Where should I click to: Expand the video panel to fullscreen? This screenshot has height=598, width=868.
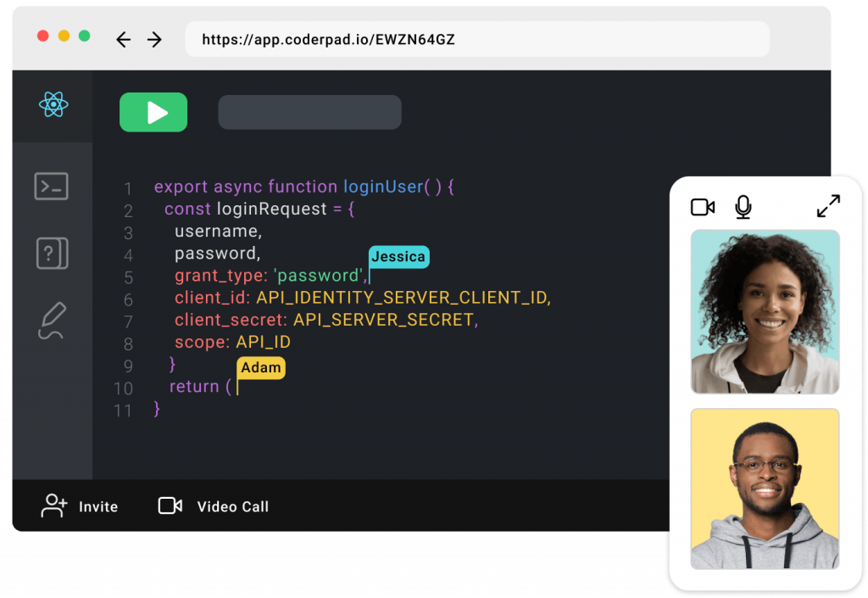point(828,206)
